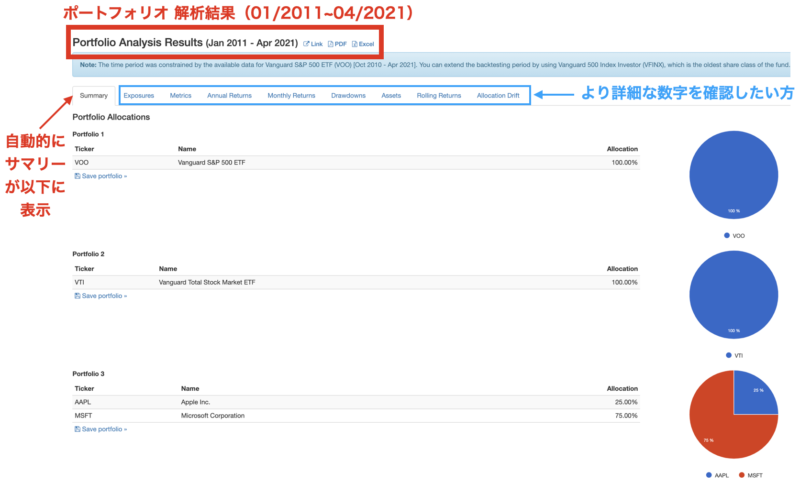Click Portfolio 3 Ticker column header
This screenshot has width=800, height=483.
tap(84, 389)
